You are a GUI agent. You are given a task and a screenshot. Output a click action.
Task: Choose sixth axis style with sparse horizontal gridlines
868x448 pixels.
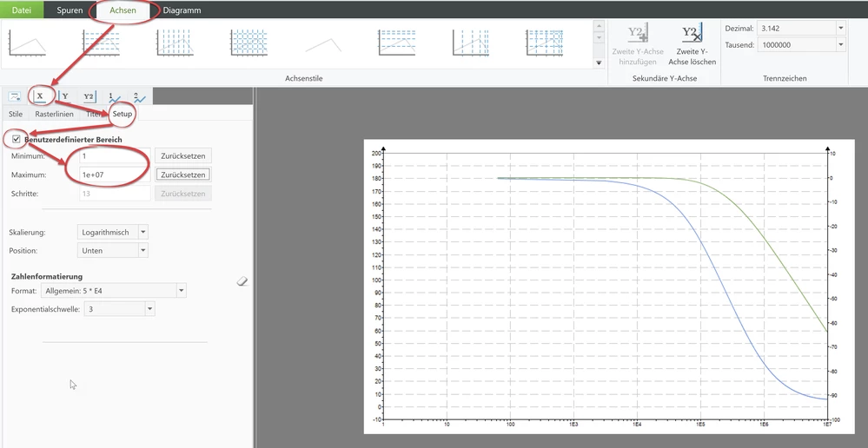click(397, 43)
